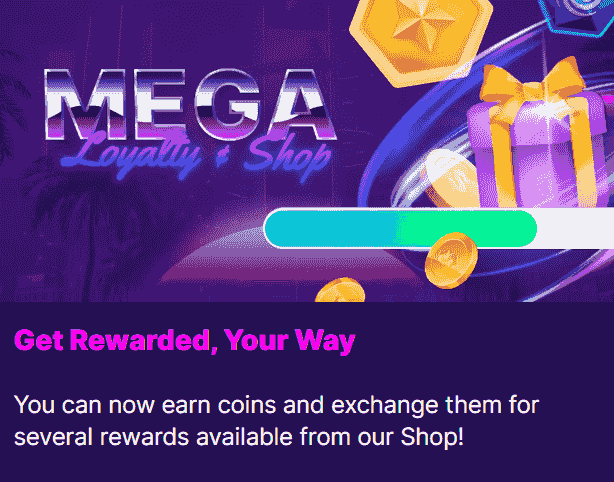Screen dimensions: 614x482
Task: Click the chrome MEGA logo
Action: [191, 105]
